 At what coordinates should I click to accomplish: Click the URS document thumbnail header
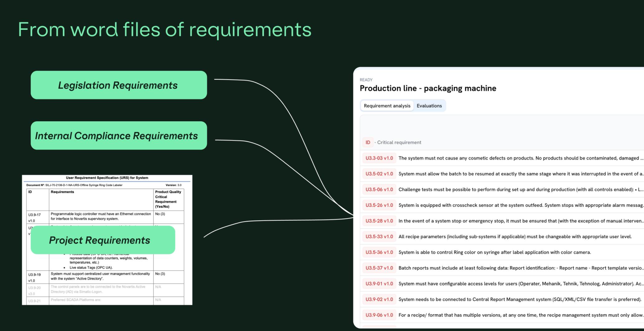click(107, 178)
